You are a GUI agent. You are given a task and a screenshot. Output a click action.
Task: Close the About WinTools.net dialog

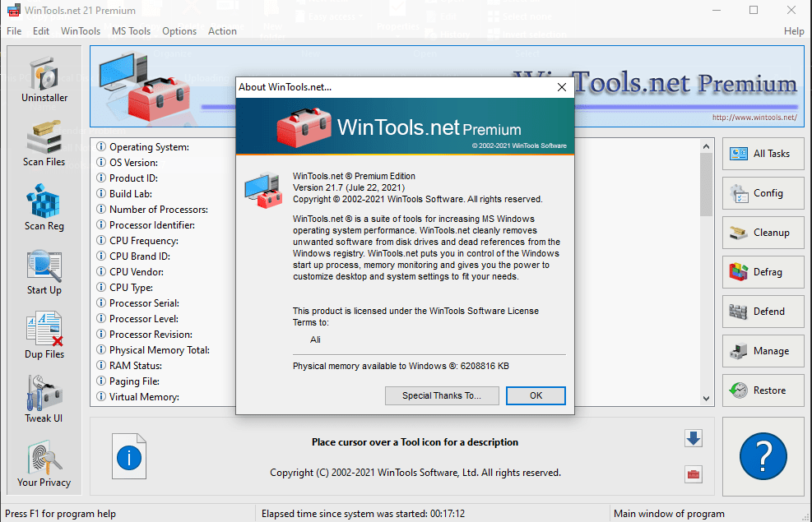561,87
